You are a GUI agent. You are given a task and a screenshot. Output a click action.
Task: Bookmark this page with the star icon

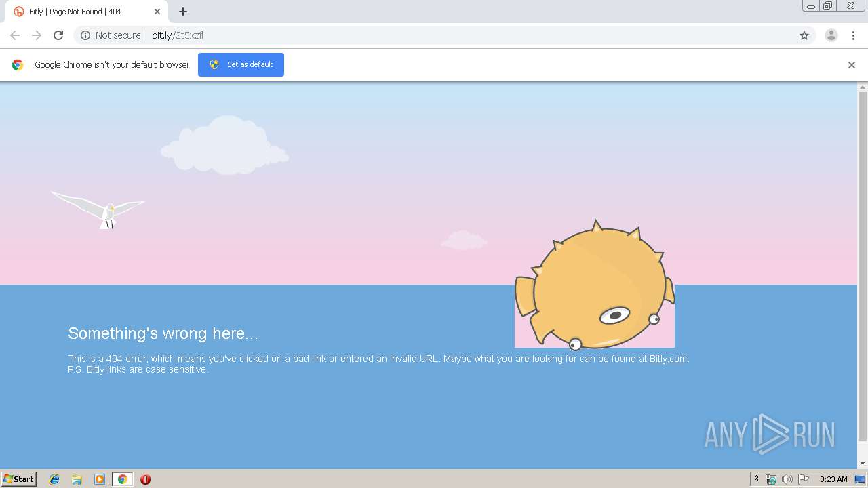(804, 35)
